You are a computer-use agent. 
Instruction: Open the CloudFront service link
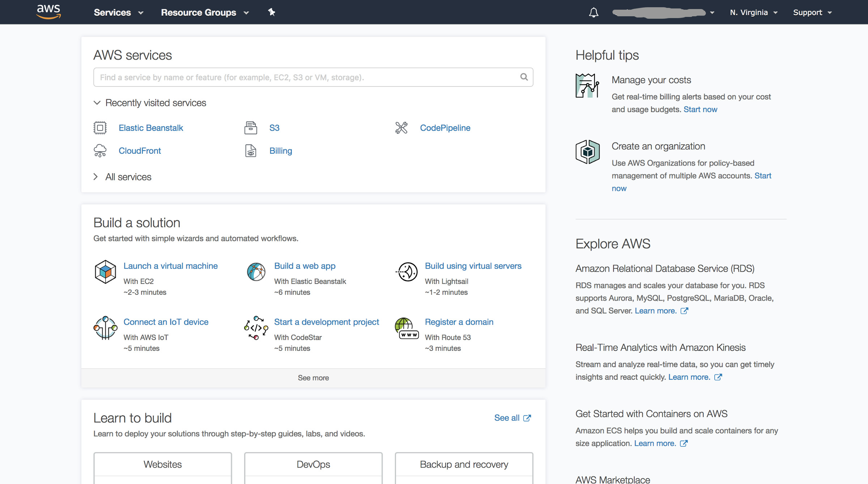click(140, 150)
